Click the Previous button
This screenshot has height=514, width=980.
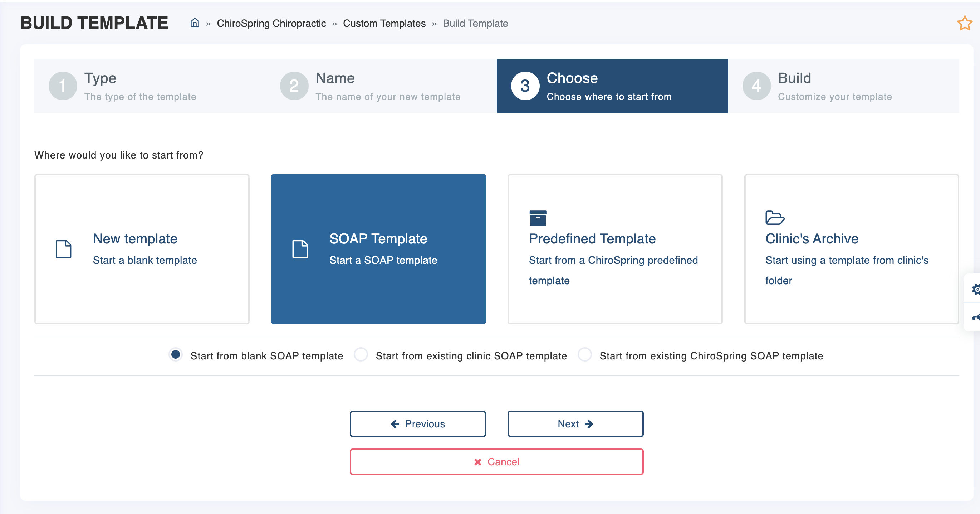(x=417, y=424)
